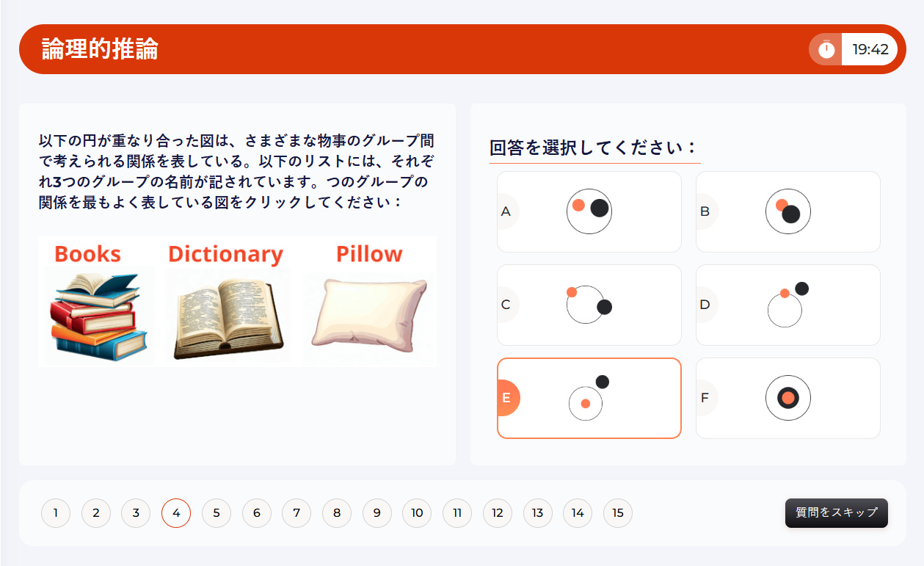Switch to question 2

[x=96, y=513]
